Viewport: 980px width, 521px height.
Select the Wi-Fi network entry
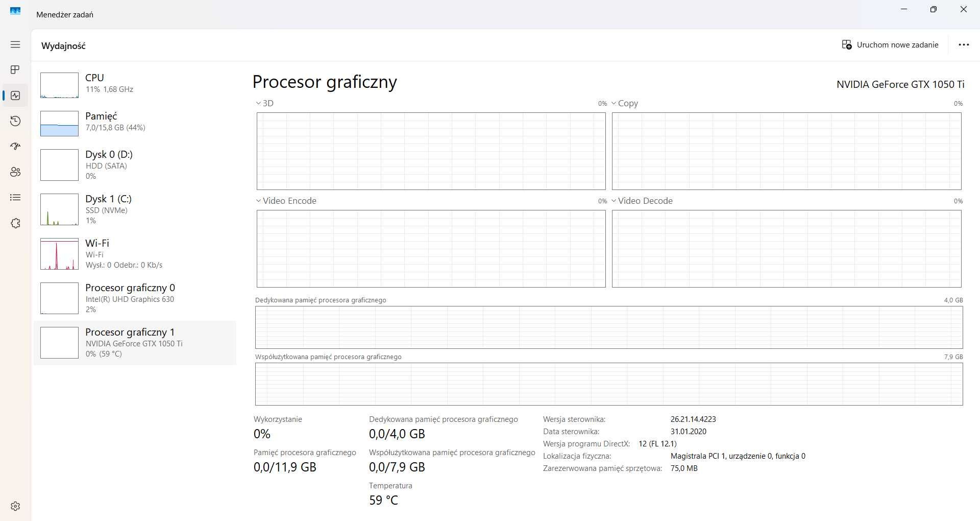[x=135, y=254]
